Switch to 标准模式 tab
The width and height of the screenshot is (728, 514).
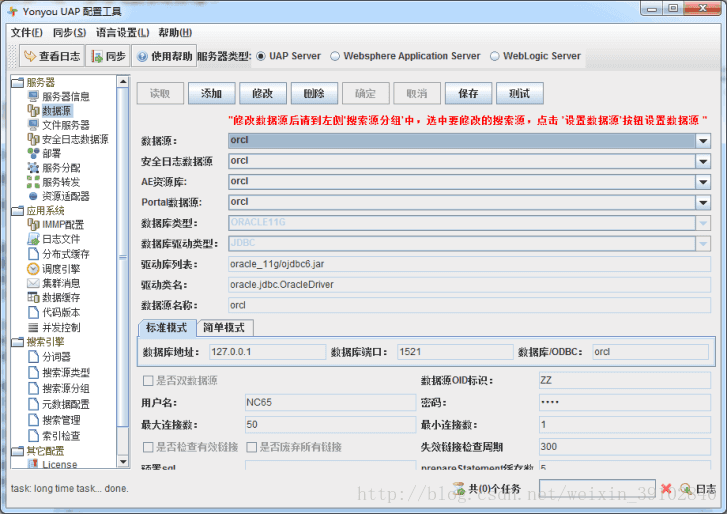[167, 328]
